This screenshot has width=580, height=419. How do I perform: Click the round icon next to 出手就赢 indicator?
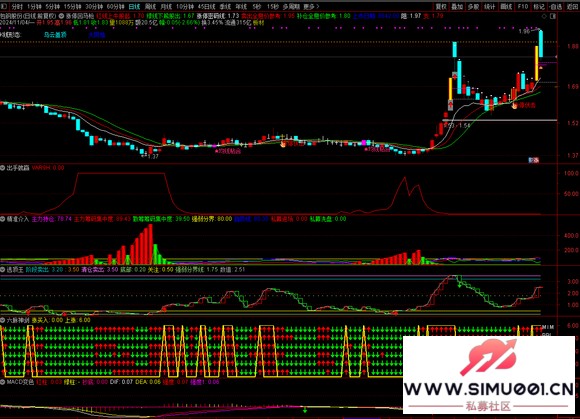3,168
